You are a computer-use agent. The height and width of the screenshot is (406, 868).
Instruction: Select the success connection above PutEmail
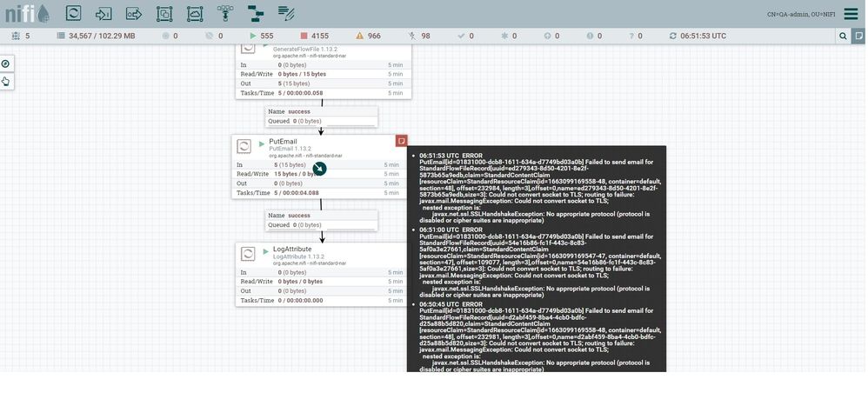[322, 116]
